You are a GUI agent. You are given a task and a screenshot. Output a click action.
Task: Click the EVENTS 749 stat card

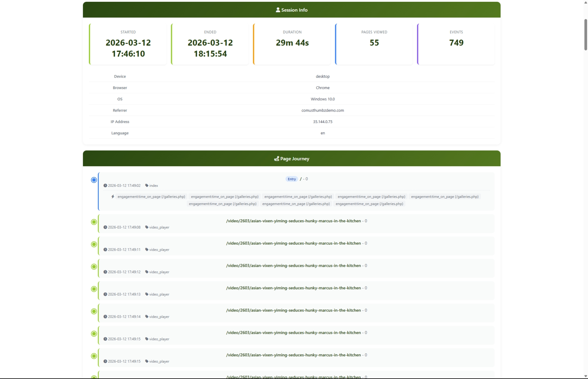(x=456, y=44)
